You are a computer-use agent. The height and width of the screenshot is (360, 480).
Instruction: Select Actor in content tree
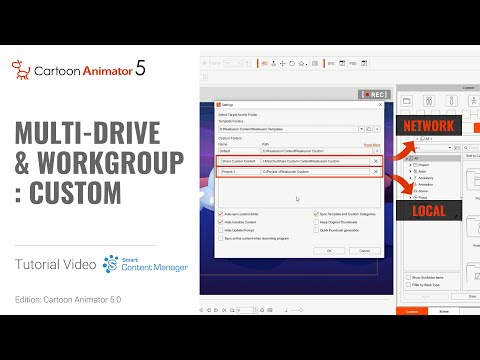(x=422, y=171)
